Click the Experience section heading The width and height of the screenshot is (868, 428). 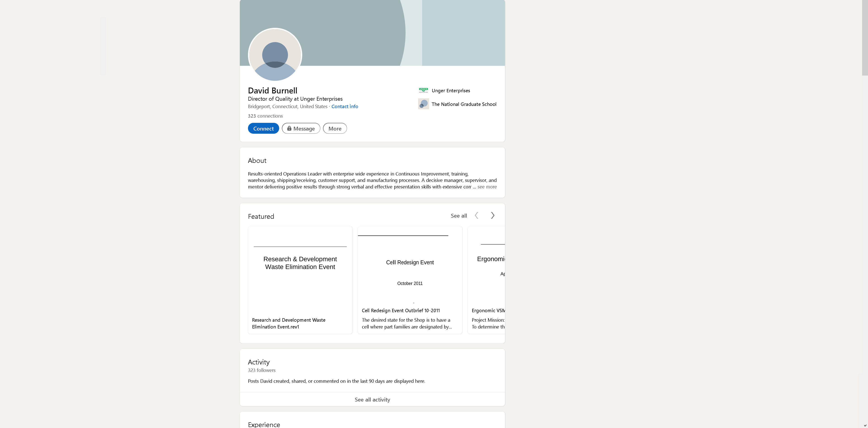pos(264,425)
